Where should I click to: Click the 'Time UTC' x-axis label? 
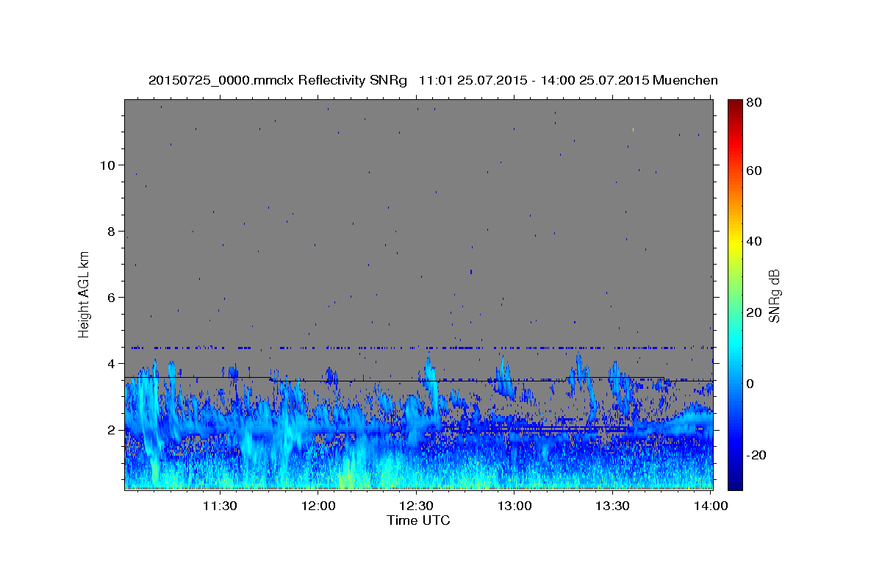[418, 520]
